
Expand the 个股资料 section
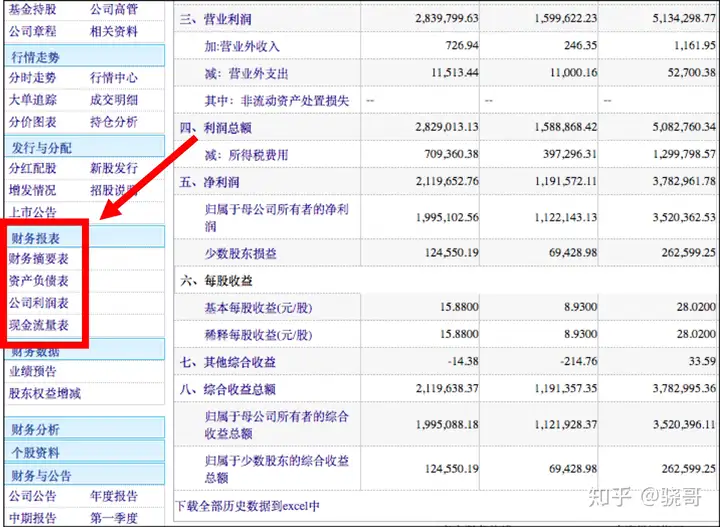click(84, 452)
